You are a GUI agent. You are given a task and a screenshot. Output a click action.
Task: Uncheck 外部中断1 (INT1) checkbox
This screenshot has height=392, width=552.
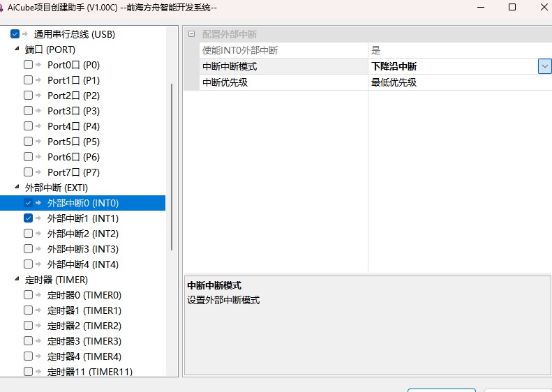click(x=28, y=218)
